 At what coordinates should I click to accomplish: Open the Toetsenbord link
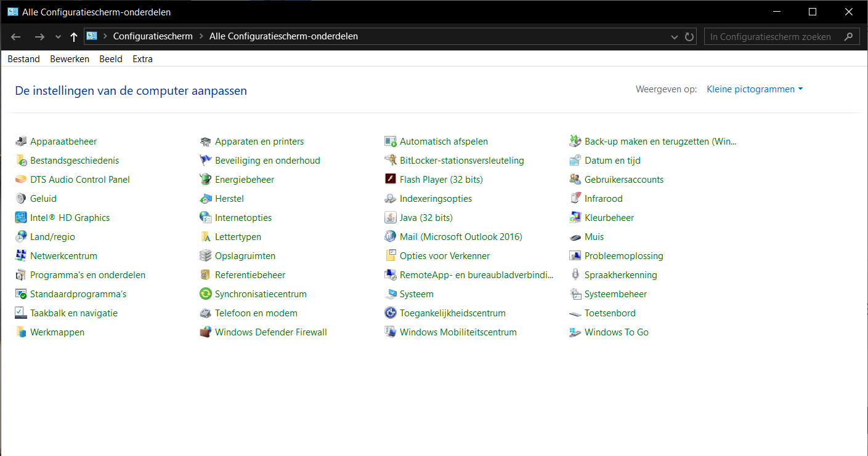[x=610, y=313]
